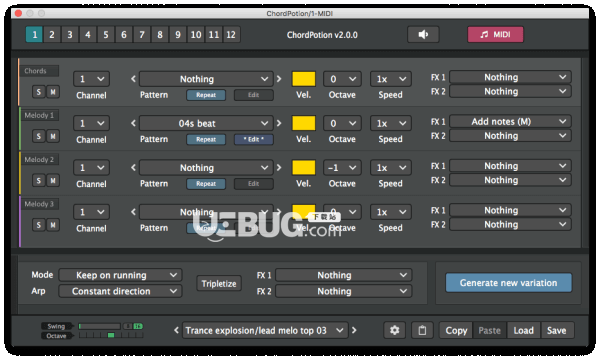
Task: Mute the Melody 2 track
Action: click(53, 181)
